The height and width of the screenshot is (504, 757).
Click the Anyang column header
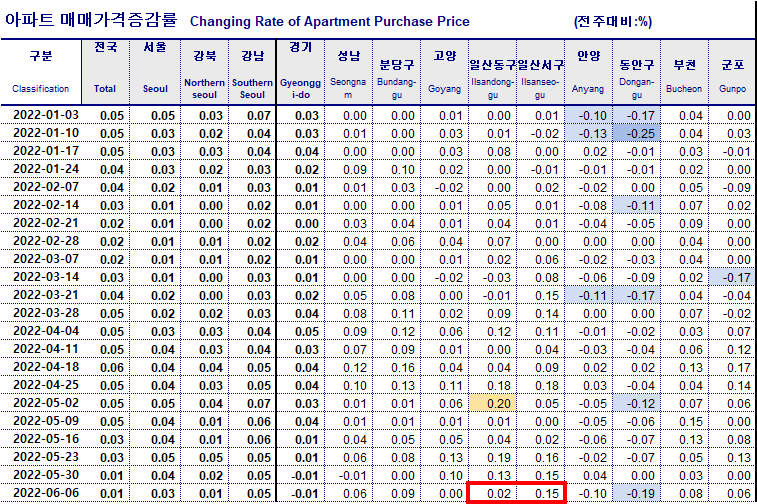pos(588,71)
